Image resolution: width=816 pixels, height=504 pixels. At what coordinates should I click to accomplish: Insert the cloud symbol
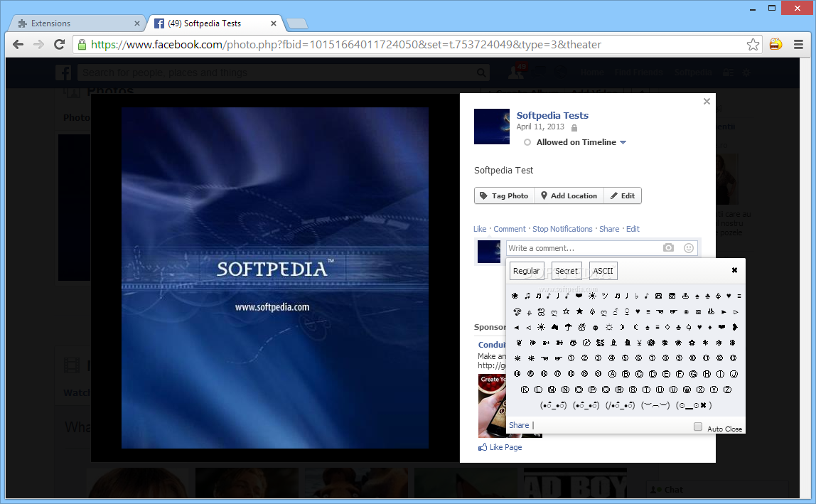click(554, 328)
